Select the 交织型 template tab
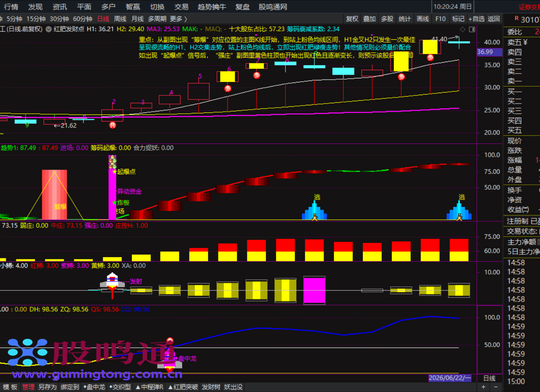 pyautogui.click(x=120, y=387)
